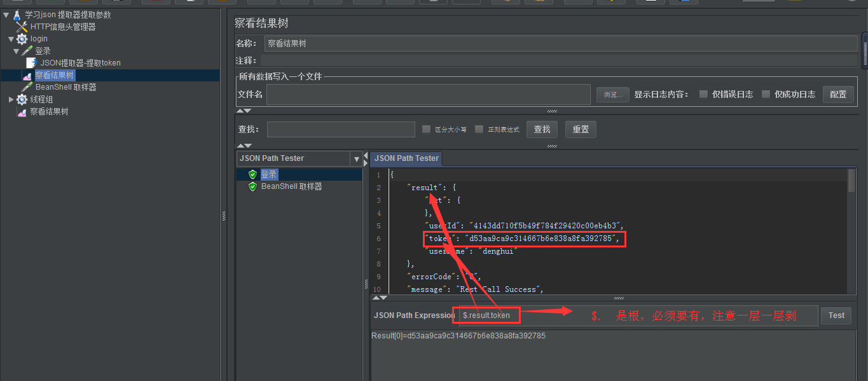Click the green shield beside 登录 result
Viewport: 868px width, 381px height.
pyautogui.click(x=252, y=174)
